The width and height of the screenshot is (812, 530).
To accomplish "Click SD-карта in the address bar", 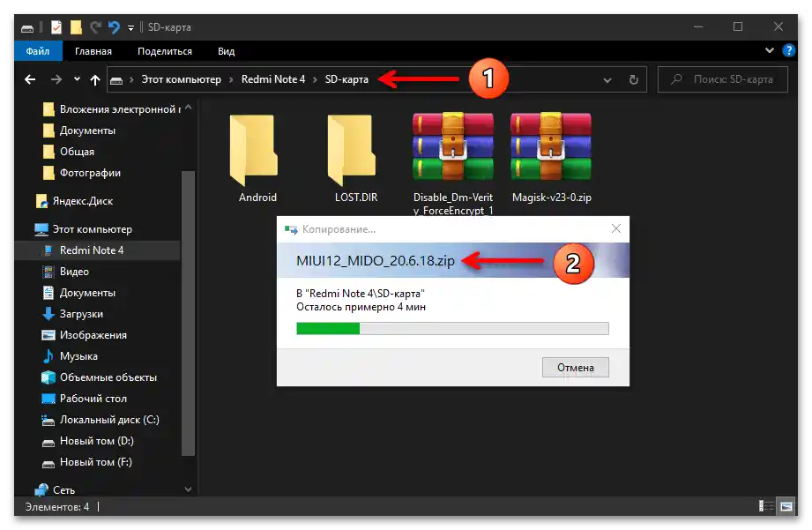I will pos(346,79).
